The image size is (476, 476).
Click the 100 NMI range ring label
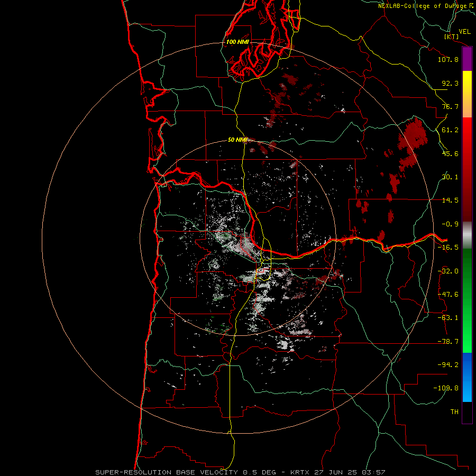(x=237, y=42)
